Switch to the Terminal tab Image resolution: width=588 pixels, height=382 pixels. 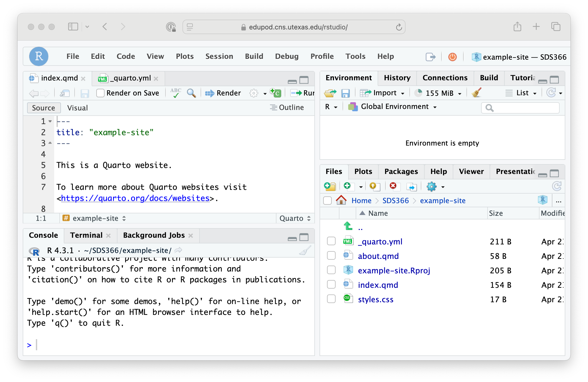(x=86, y=235)
